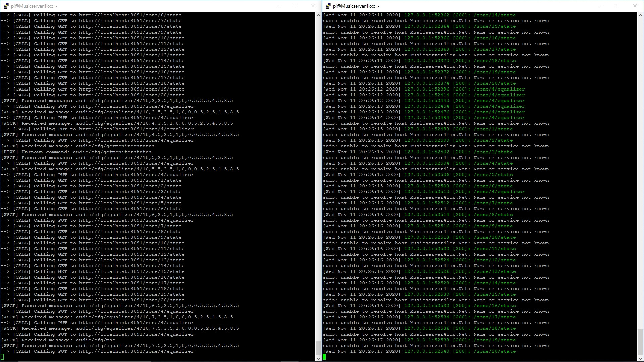This screenshot has height=362, width=644.
Task: Click the PuTTY icon in left window title bar
Action: click(6, 6)
